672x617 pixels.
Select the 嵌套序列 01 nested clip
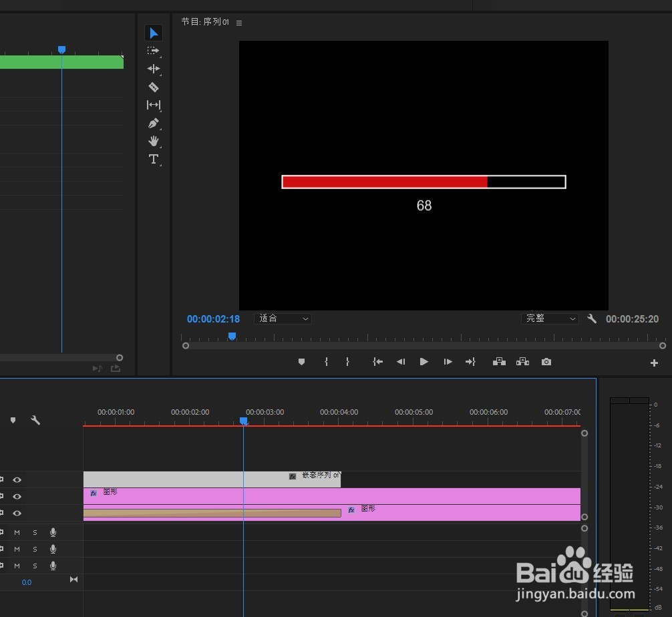coord(212,479)
